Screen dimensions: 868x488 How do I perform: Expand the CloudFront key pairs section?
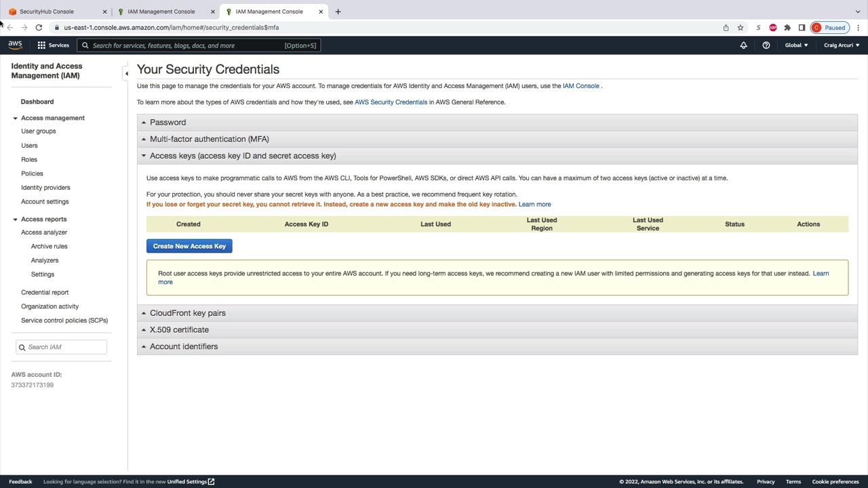tap(497, 313)
